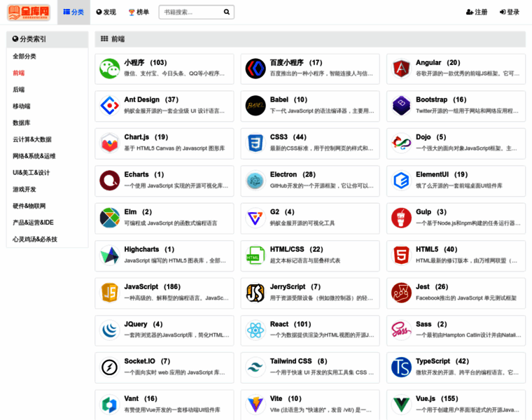This screenshot has height=420, width=532.
Task: Open the Ant Design logo icon
Action: [x=110, y=106]
